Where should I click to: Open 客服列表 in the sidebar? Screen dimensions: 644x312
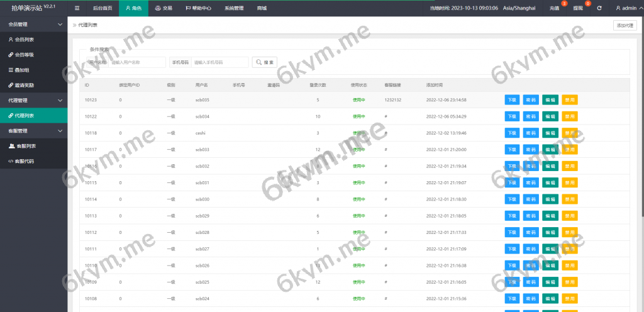25,146
